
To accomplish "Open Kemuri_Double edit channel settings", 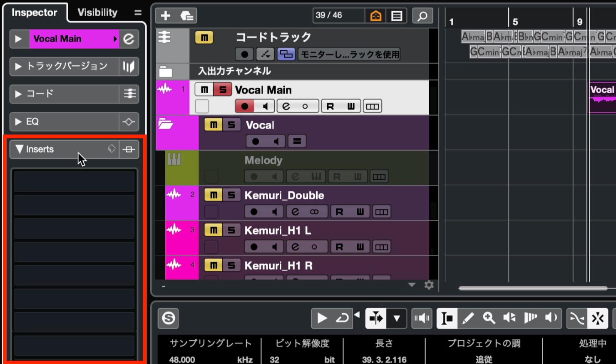I will coord(295,212).
